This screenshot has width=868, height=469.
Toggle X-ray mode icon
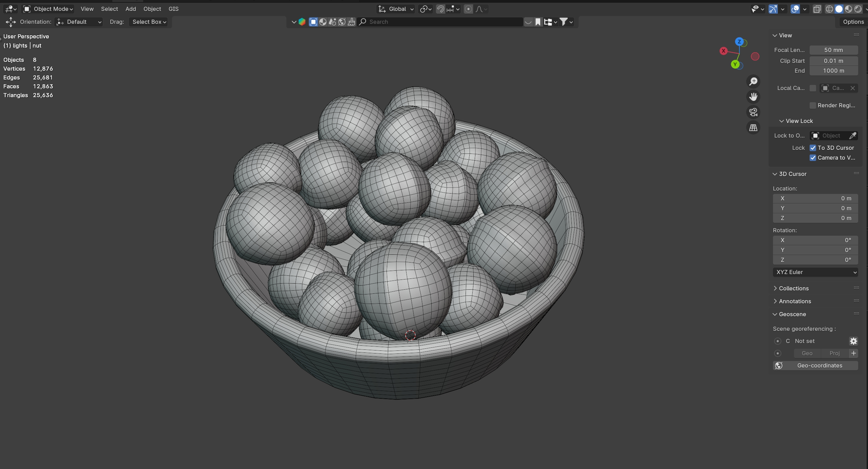[x=817, y=9]
